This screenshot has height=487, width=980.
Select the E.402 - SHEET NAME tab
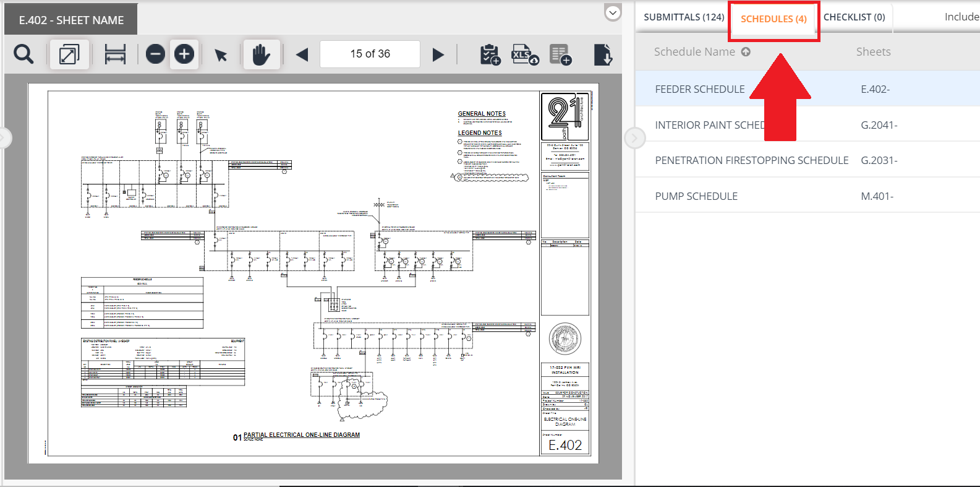coord(71,20)
